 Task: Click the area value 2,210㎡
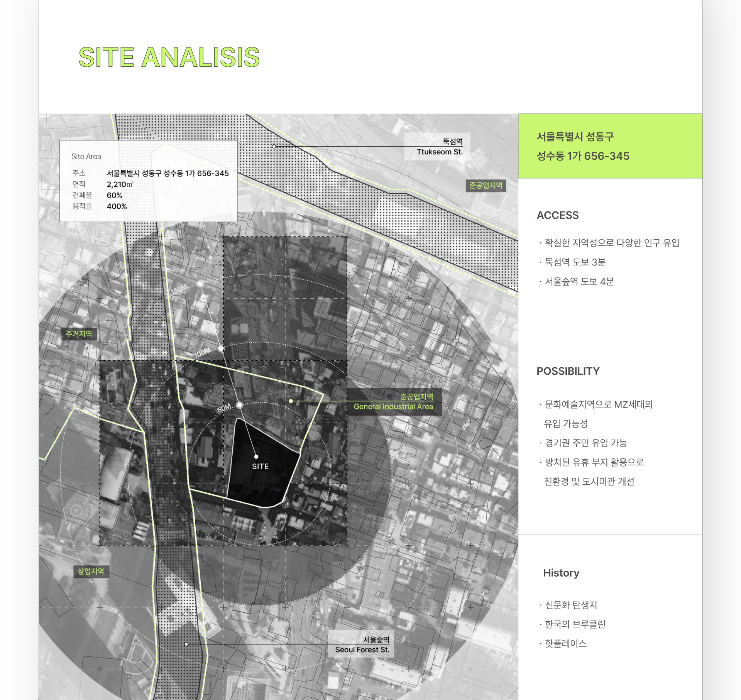pyautogui.click(x=120, y=184)
